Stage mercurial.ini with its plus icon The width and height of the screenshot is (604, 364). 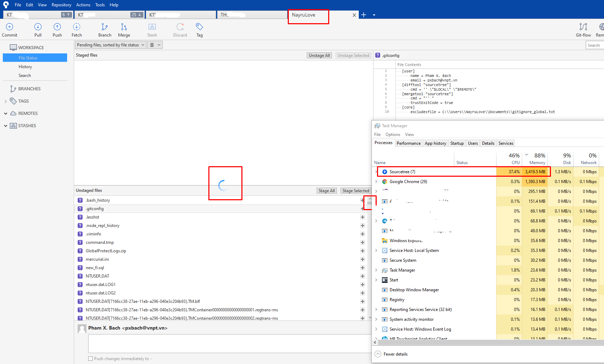click(x=362, y=259)
